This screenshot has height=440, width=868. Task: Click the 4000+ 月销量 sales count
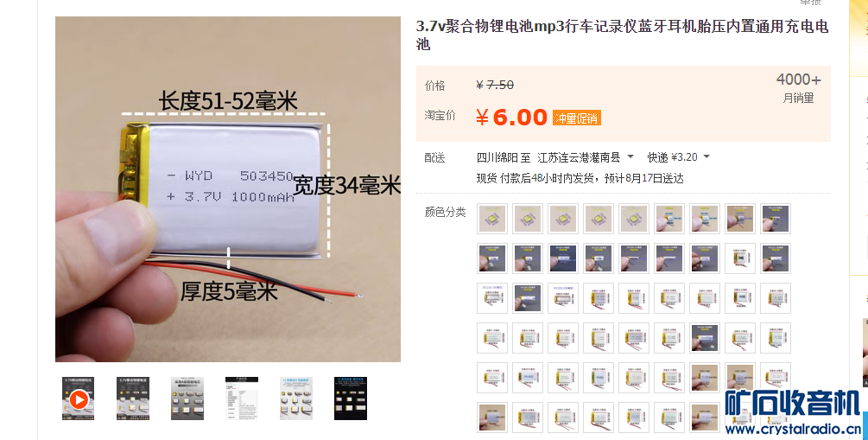coord(798,87)
